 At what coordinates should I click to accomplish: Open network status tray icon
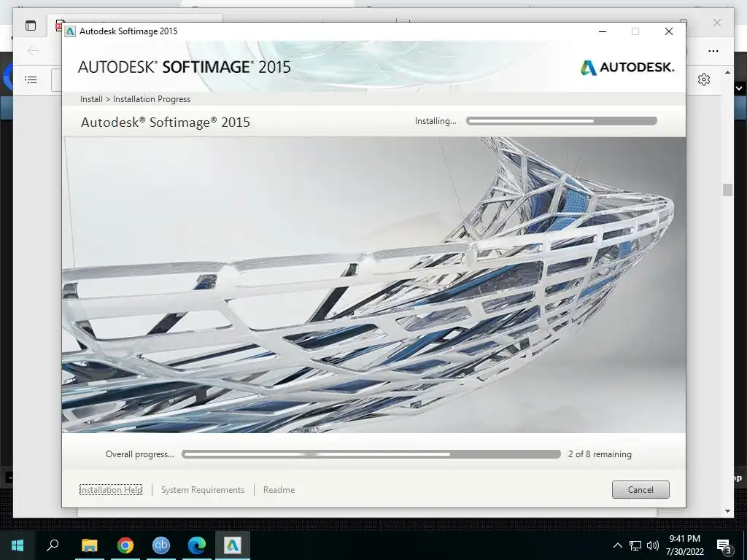(635, 545)
